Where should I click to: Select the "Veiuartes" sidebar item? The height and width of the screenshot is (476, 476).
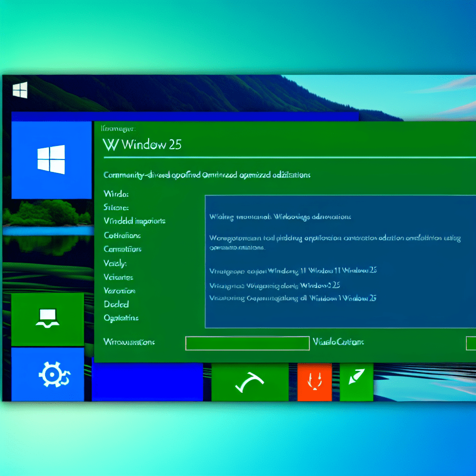click(119, 277)
